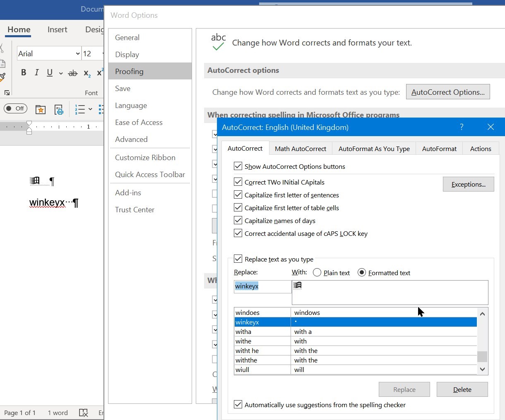Toggle Automatically use spelling checker suggestions
Screen dimensions: 505x420
point(238,405)
